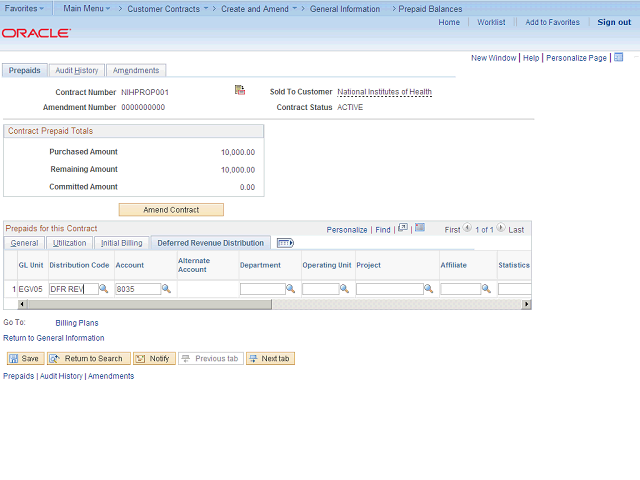Open General Information breadcrumb
Screen dimensions: 640x480
pyautogui.click(x=344, y=9)
